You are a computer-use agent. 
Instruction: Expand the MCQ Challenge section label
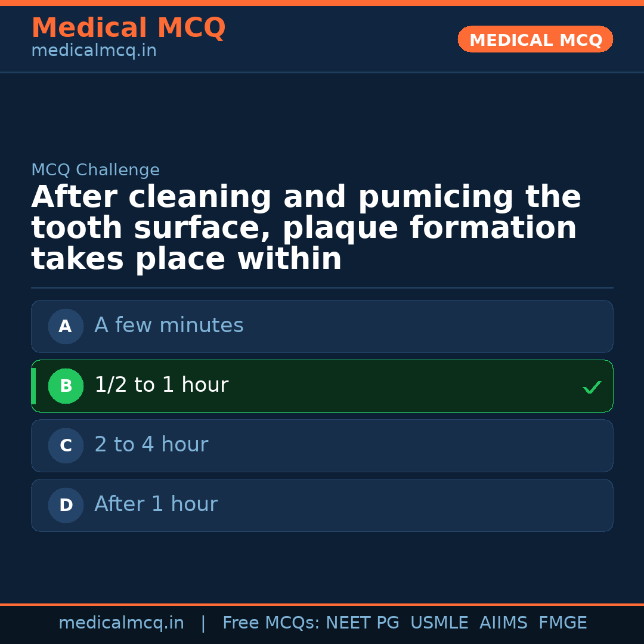(95, 170)
